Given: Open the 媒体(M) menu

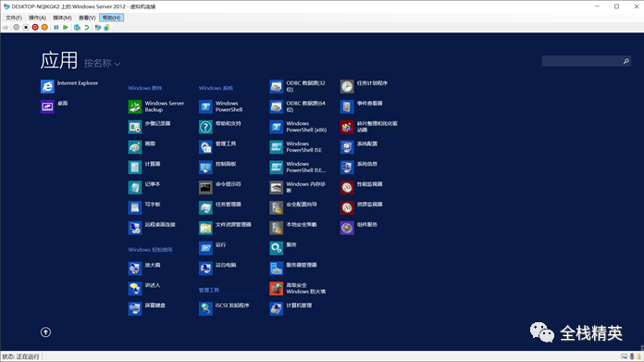Looking at the screenshot, I should coord(62,18).
